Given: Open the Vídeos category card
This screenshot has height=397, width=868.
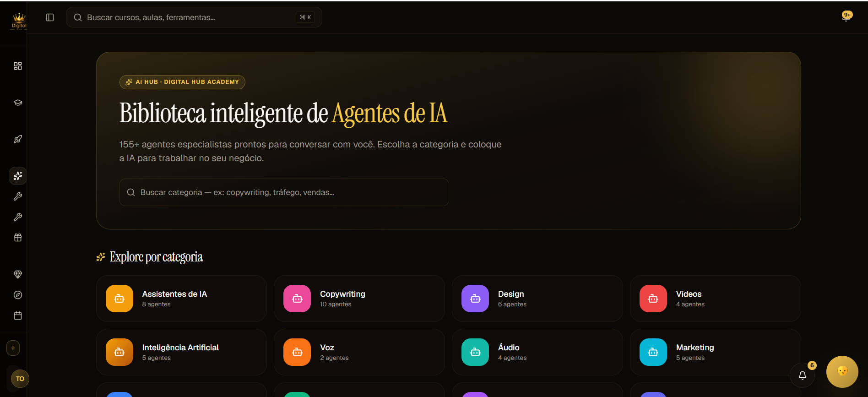Looking at the screenshot, I should (716, 299).
